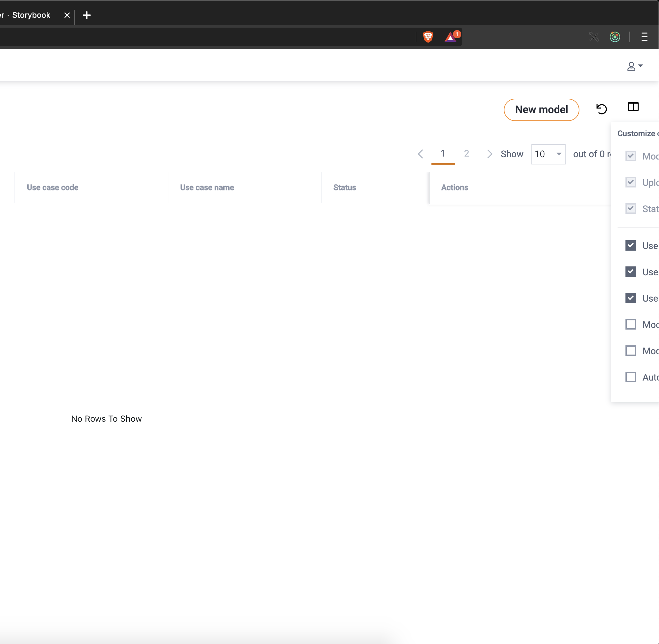Image resolution: width=659 pixels, height=644 pixels.
Task: Toggle the customize columns panel icon
Action: [x=633, y=107]
